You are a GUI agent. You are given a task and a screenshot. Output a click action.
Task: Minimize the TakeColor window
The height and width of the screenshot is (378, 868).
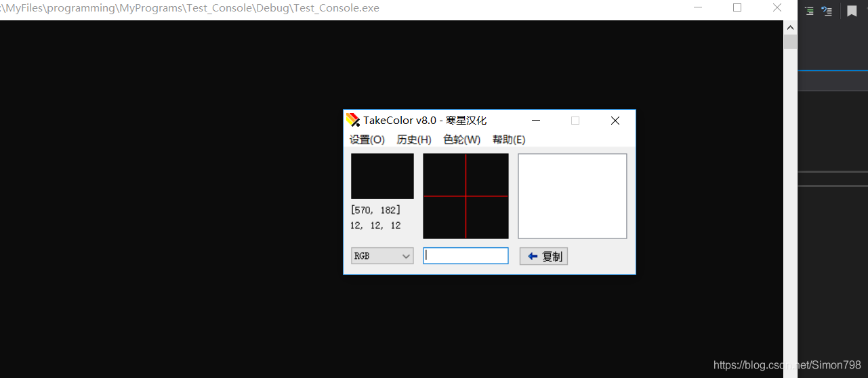point(536,121)
